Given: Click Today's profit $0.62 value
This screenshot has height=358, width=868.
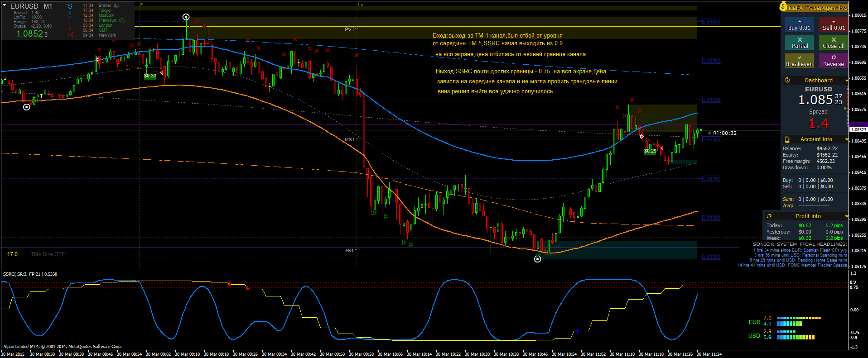Looking at the screenshot, I should pos(805,225).
